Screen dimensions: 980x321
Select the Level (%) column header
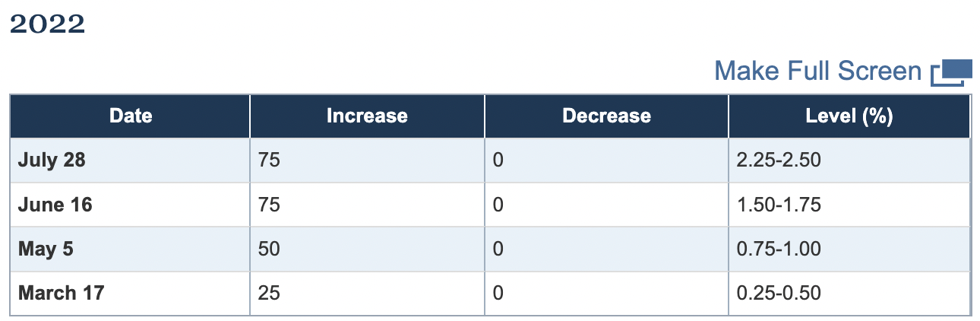[849, 116]
